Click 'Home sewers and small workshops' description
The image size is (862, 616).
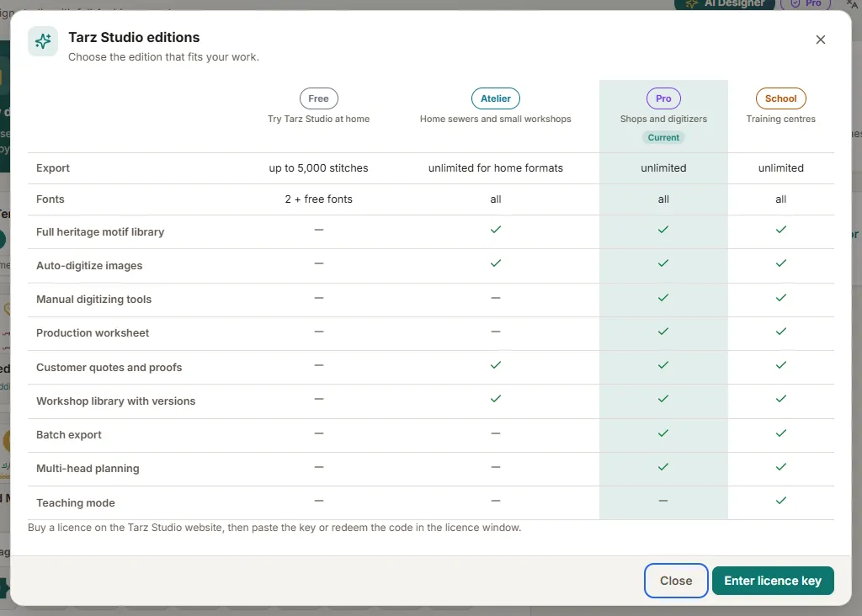point(495,119)
